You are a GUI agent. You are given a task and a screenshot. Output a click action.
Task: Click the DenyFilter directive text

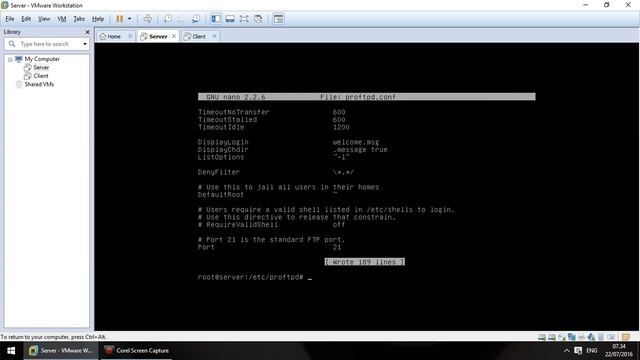pos(219,172)
